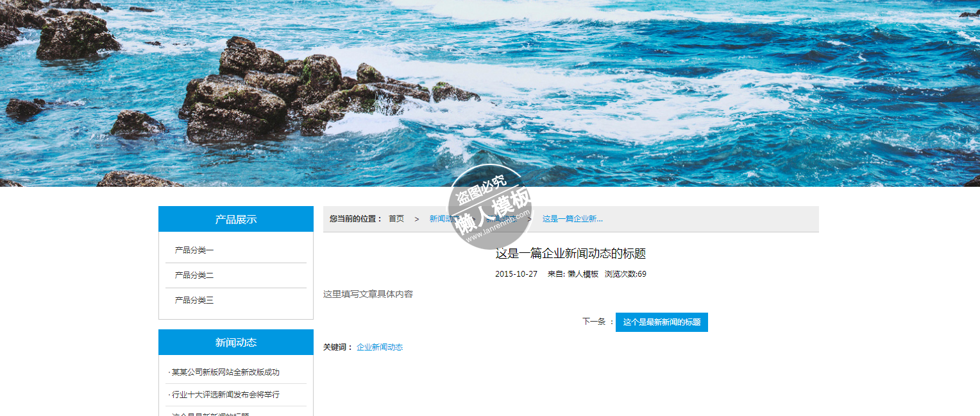Click breadcrumb item 这是一篇企业新...
This screenshot has width=980, height=416.
(x=573, y=219)
